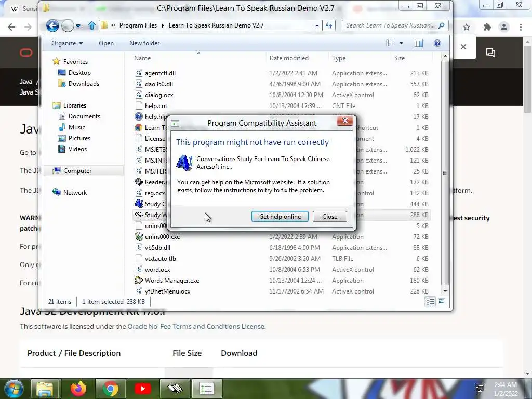This screenshot has height=399, width=532.
Task: Sort files by Date modified column
Action: 289,58
